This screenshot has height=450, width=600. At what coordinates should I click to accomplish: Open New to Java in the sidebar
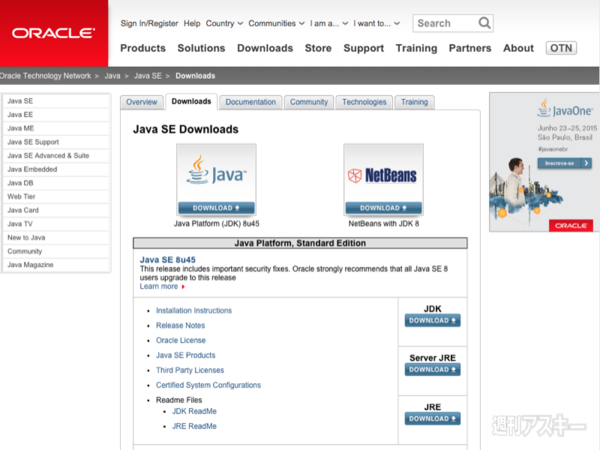[x=56, y=238]
